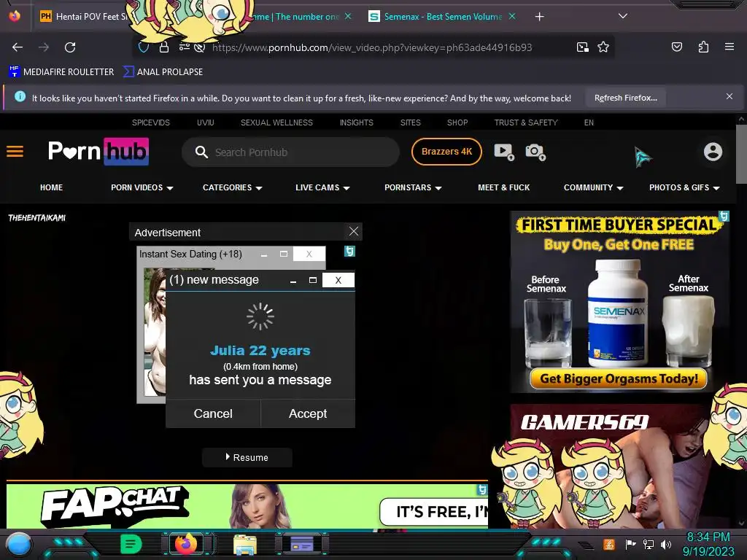
Task: Click the upload photo camera icon
Action: (535, 152)
